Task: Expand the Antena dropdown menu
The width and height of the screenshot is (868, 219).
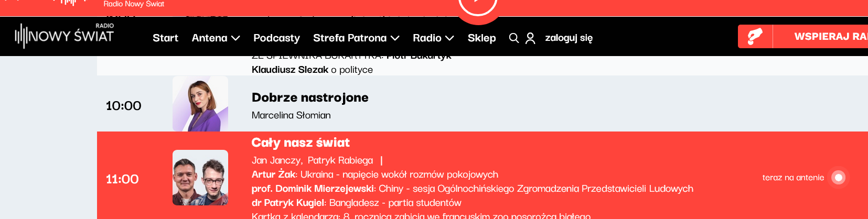Action: (x=216, y=38)
